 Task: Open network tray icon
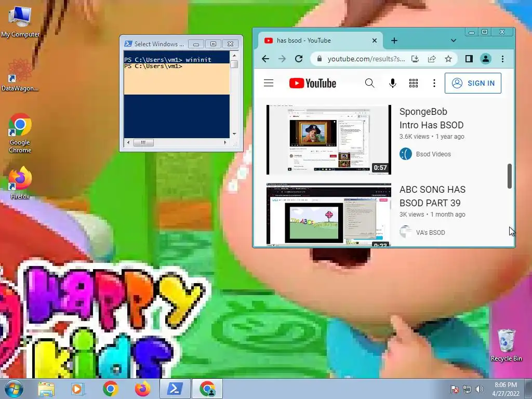coord(467,389)
